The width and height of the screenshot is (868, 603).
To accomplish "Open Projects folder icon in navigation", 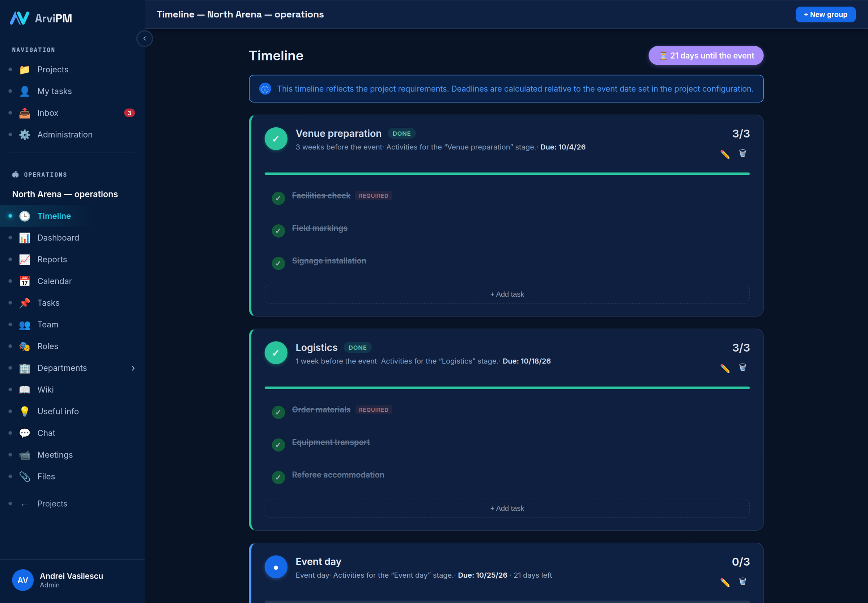I will [x=25, y=69].
